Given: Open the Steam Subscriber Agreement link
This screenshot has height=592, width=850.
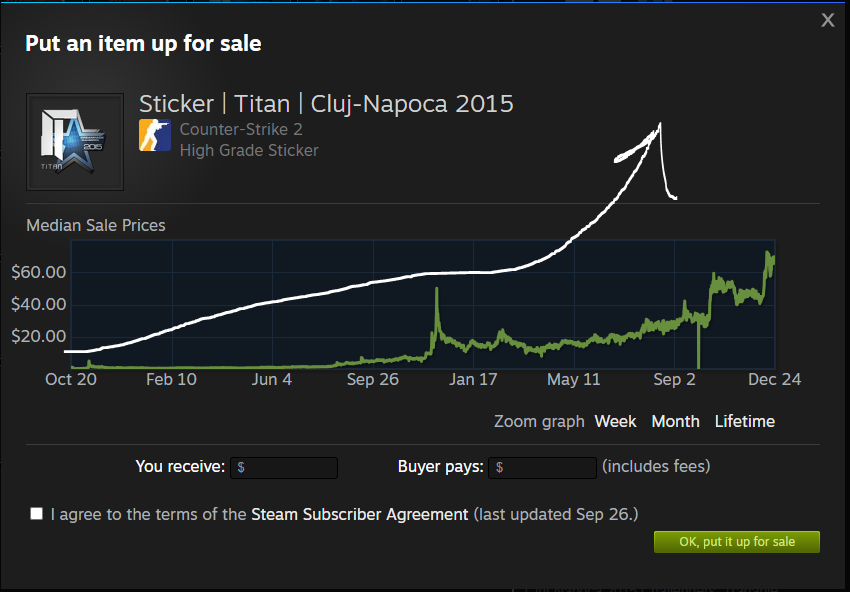Looking at the screenshot, I should tap(359, 514).
